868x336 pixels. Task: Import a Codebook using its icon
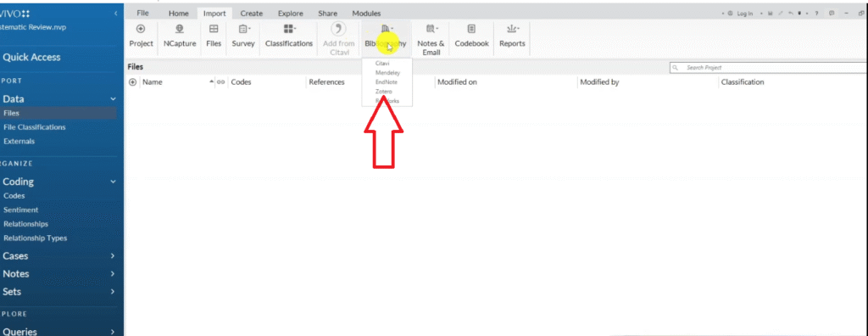click(x=471, y=30)
